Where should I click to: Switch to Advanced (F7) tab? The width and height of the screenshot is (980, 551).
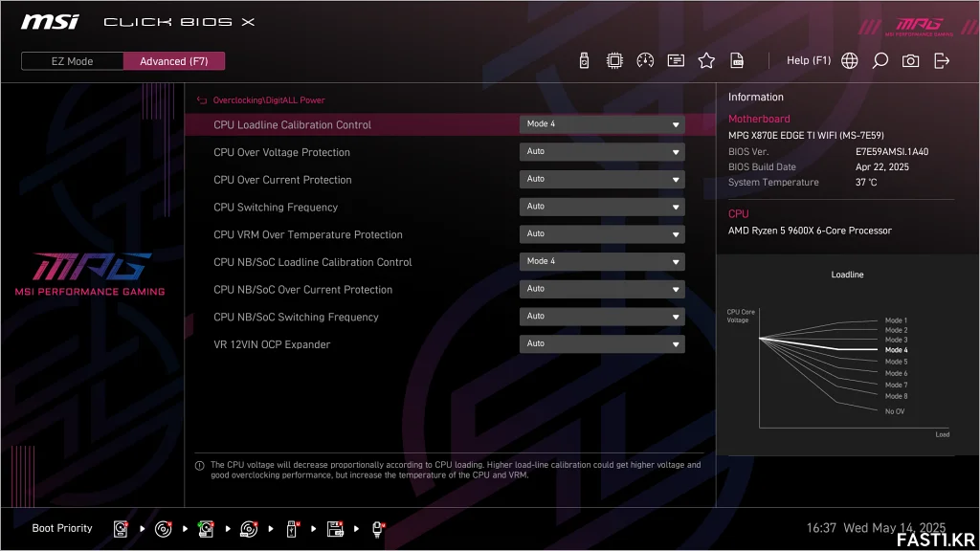pos(174,61)
